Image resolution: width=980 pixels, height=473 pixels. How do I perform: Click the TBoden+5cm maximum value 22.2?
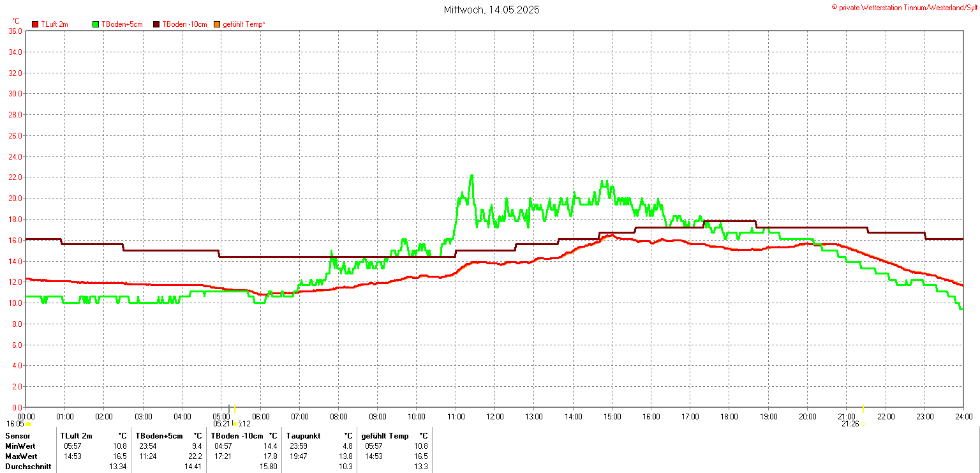(x=195, y=456)
